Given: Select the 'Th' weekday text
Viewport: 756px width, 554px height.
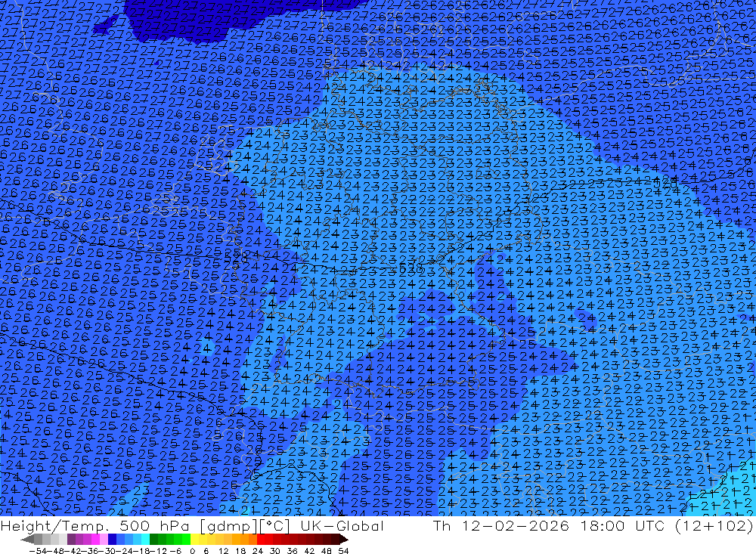Looking at the screenshot, I should click(442, 526).
